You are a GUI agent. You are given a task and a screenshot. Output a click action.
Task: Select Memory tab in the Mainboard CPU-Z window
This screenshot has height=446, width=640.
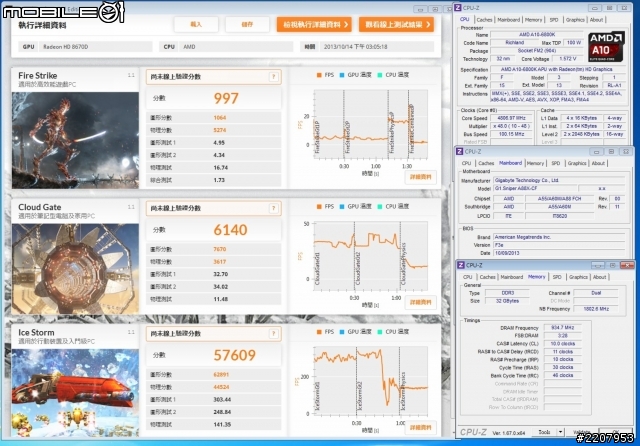tap(535, 163)
